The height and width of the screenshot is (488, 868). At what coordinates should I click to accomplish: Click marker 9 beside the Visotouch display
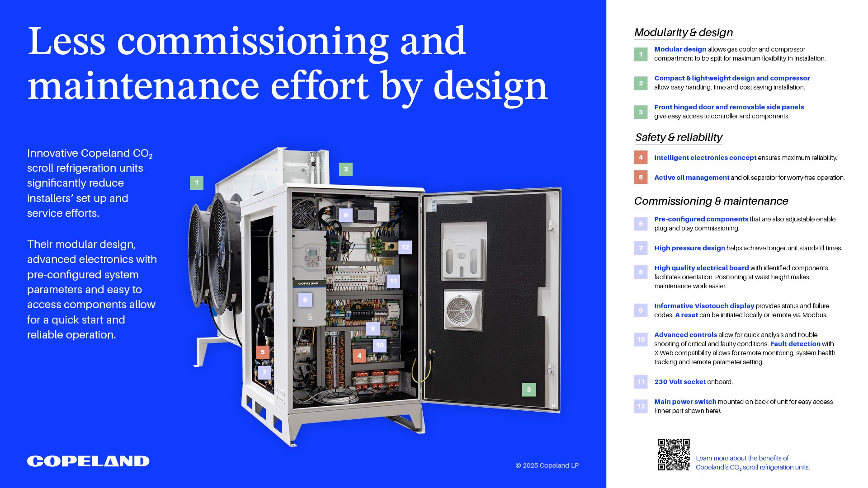[346, 215]
